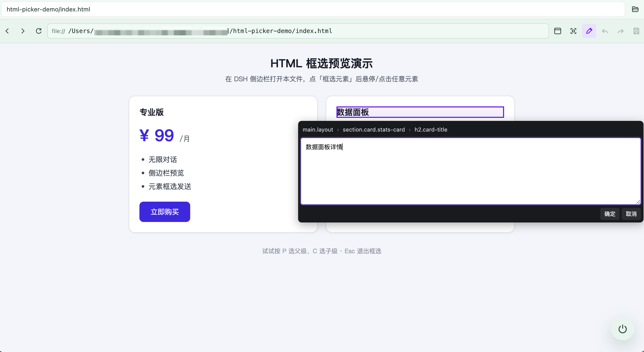This screenshot has width=644, height=352.
Task: Go forward with the right arrow
Action: coord(23,31)
